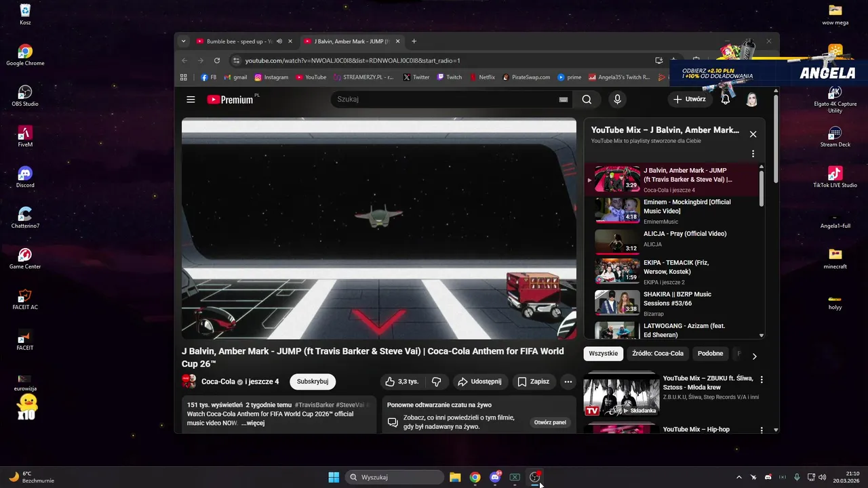Click the search magnifier button on YouTube
The width and height of the screenshot is (868, 488).
pyautogui.click(x=587, y=100)
